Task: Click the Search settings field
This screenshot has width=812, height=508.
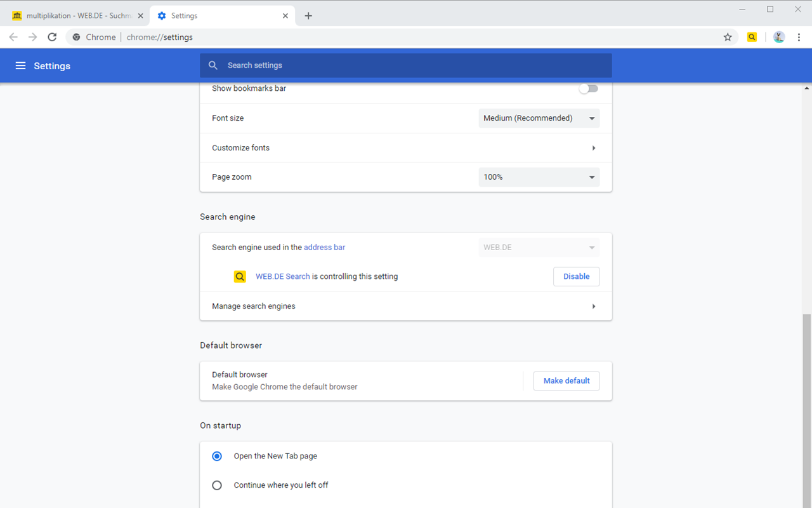Action: pyautogui.click(x=406, y=65)
